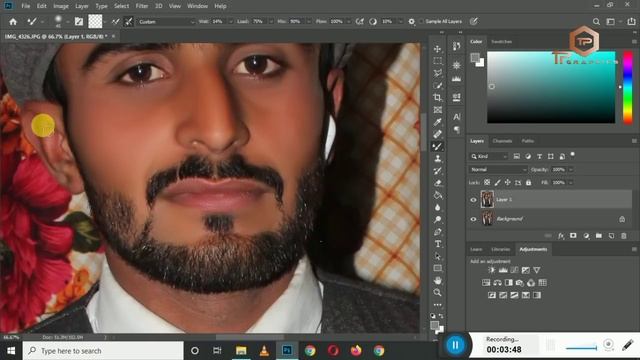Toggle pixel layer filter icon
This screenshot has height=360, width=640.
click(x=517, y=156)
